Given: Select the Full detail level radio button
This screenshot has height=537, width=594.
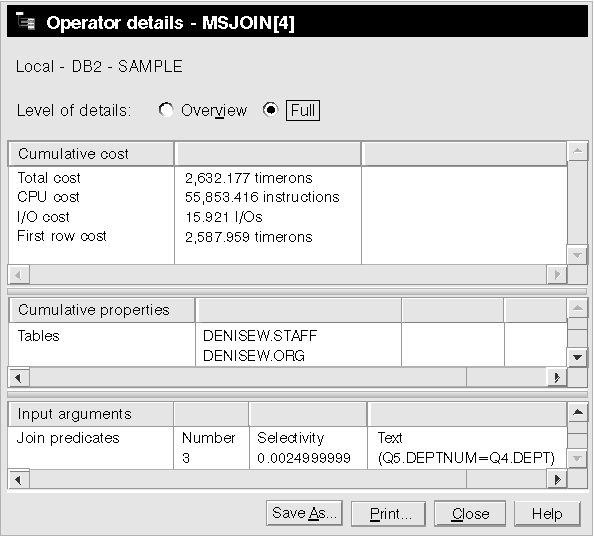Looking at the screenshot, I should pyautogui.click(x=270, y=110).
